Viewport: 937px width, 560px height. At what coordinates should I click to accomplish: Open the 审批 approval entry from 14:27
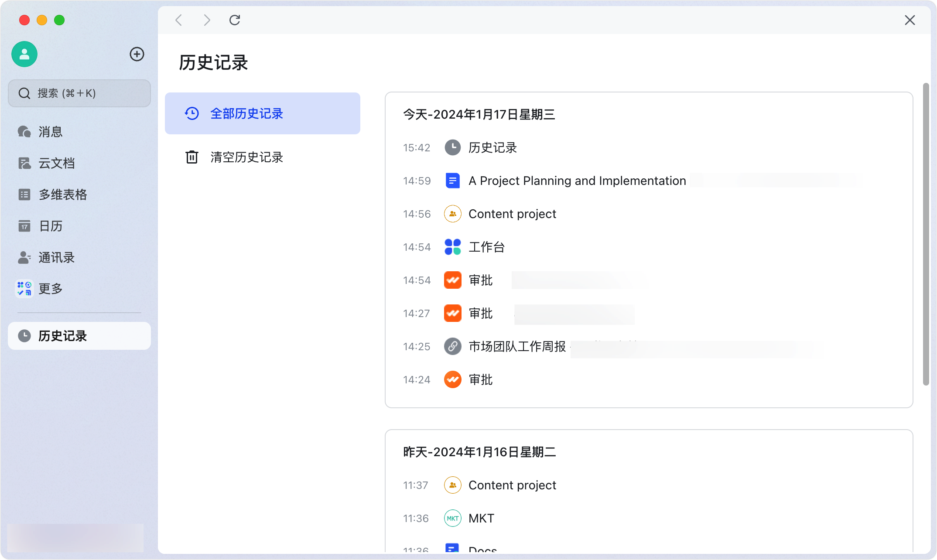click(x=480, y=313)
